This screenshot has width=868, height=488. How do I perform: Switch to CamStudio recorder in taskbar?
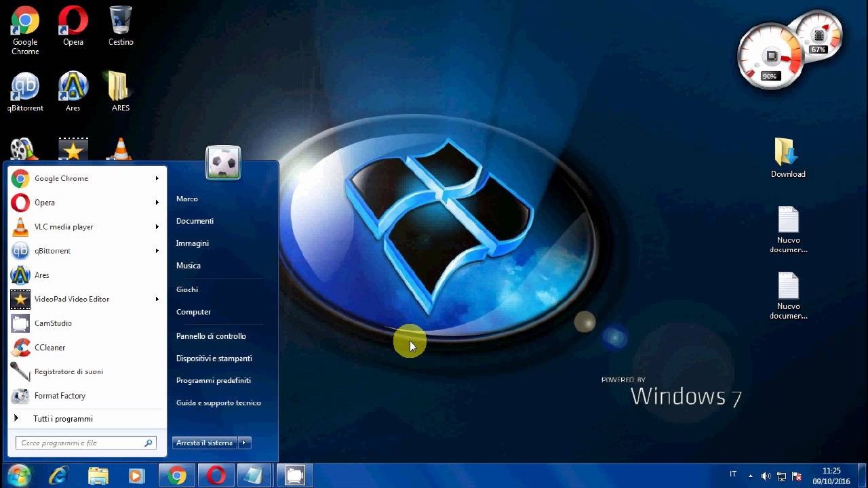(x=295, y=475)
